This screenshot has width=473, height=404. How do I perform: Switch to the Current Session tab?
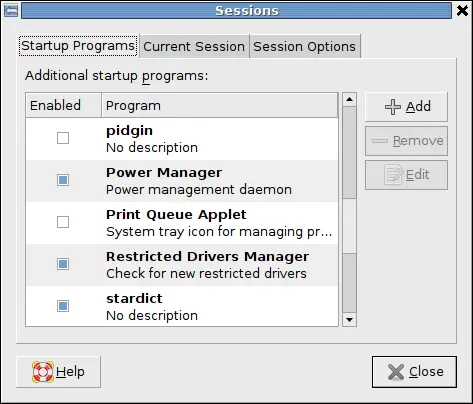point(194,46)
